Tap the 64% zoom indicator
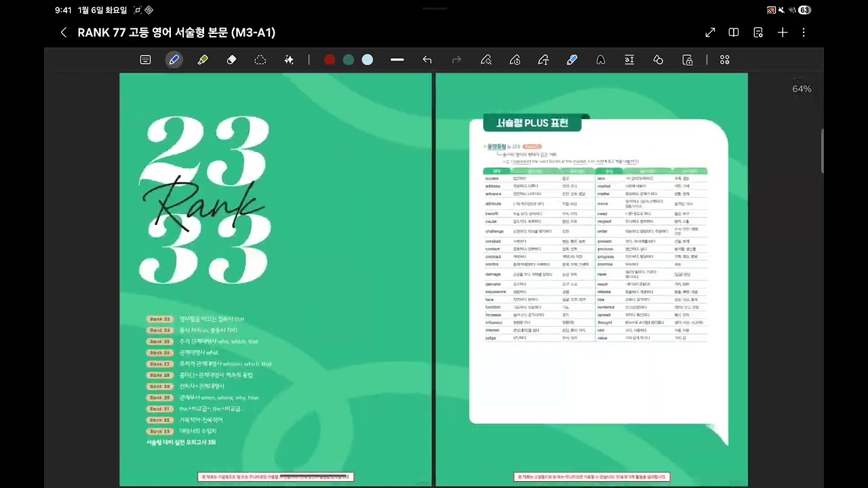 point(802,89)
